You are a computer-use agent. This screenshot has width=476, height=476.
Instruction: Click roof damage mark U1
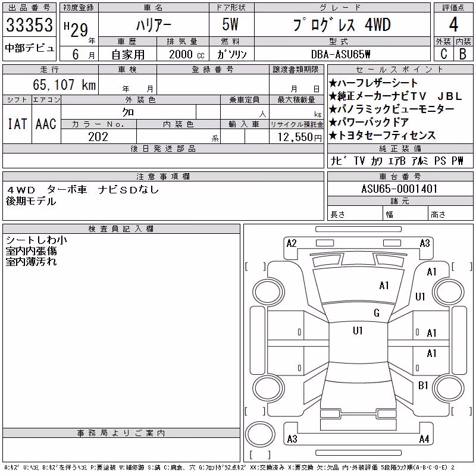pyautogui.click(x=358, y=330)
